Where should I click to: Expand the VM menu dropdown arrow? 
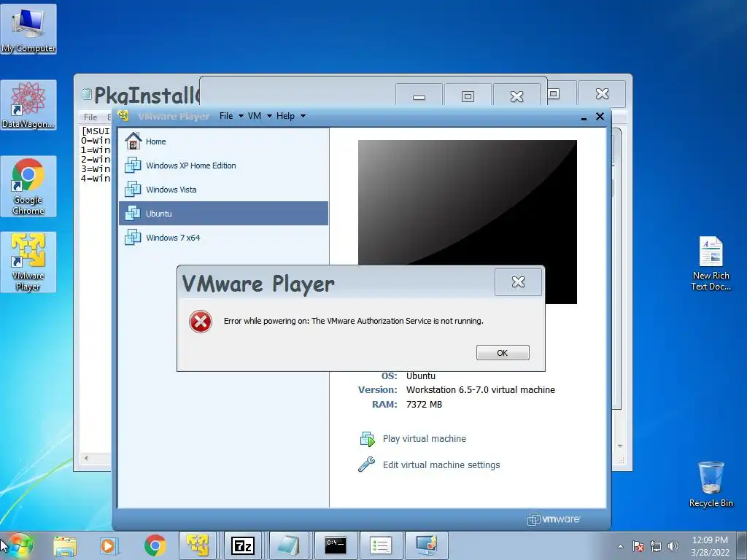[x=269, y=116]
